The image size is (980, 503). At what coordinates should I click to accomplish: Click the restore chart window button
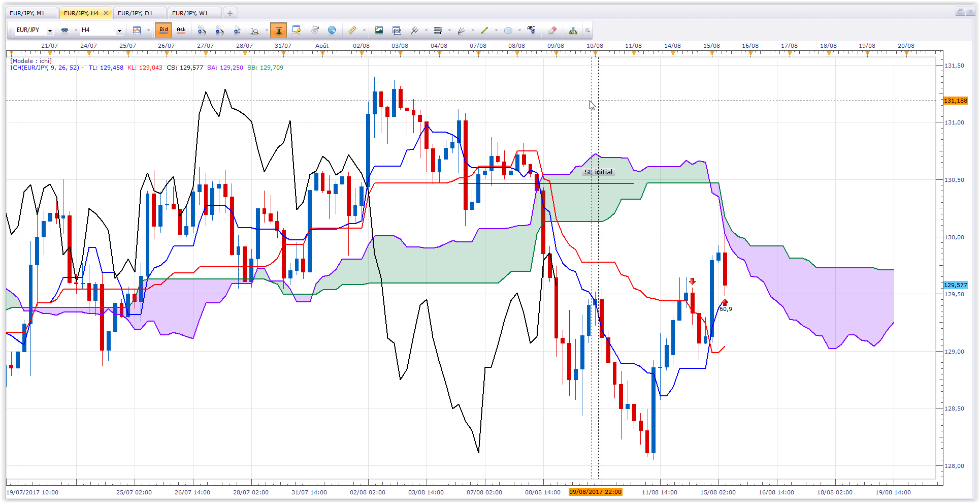[x=960, y=11]
